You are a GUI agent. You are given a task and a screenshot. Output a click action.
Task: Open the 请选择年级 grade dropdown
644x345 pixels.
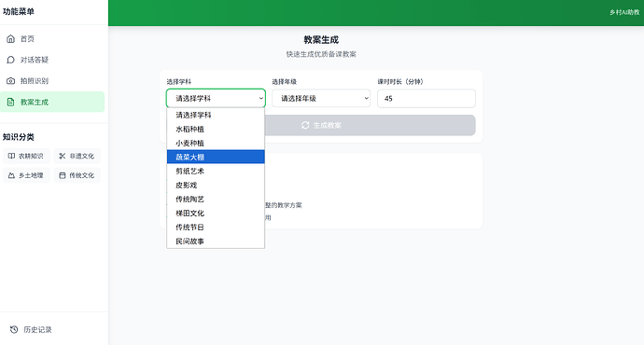[x=321, y=99]
